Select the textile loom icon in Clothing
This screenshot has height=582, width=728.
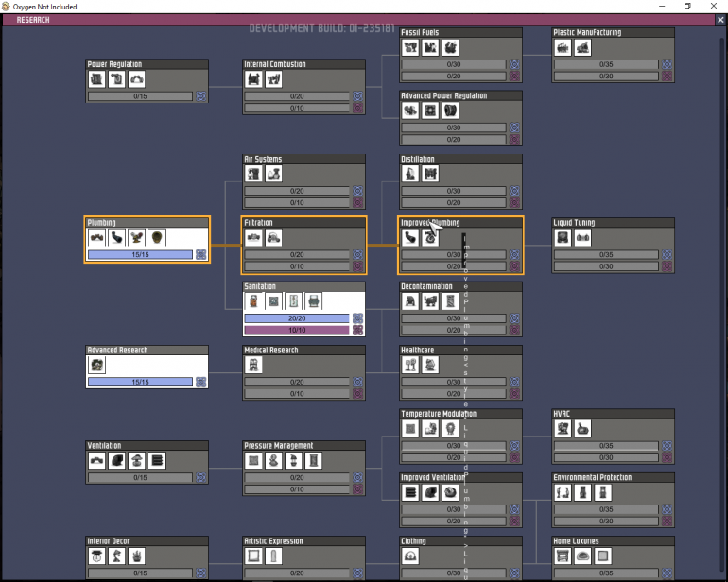point(410,556)
